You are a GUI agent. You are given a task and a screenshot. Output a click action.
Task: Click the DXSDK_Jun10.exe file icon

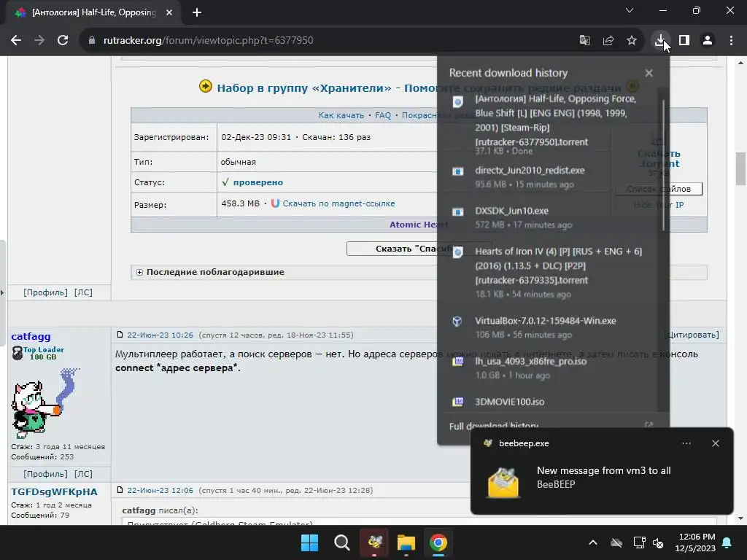point(457,211)
